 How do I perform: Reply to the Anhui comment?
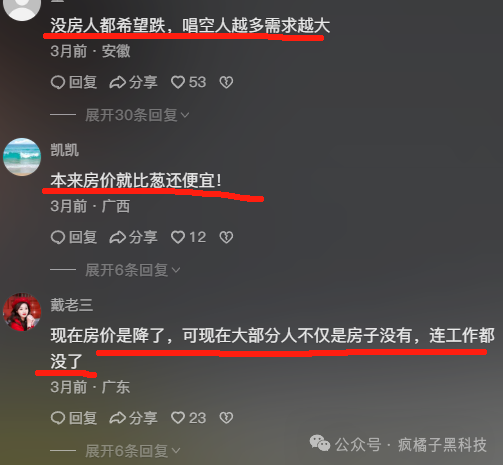tap(74, 82)
